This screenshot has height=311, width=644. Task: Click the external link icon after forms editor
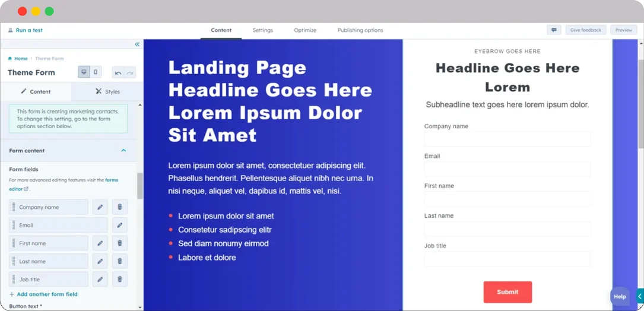click(x=26, y=189)
